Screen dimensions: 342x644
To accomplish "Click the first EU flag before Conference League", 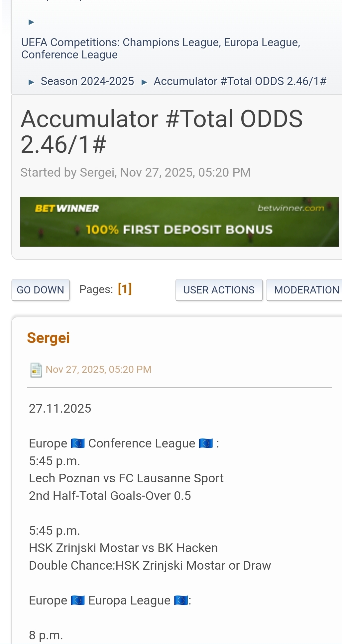I will point(78,443).
